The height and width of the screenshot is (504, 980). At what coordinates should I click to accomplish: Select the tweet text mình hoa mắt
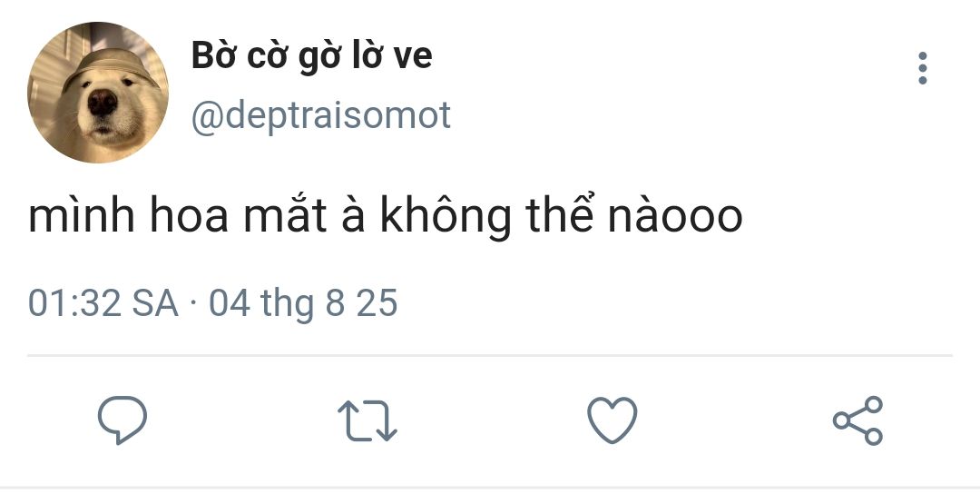[x=178, y=216]
